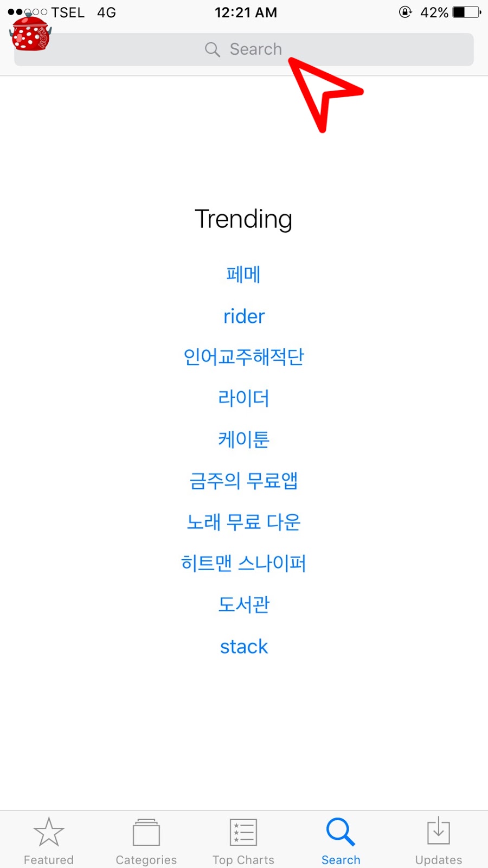Tap trending item "히트맨 스나이퍼"

[x=244, y=563]
